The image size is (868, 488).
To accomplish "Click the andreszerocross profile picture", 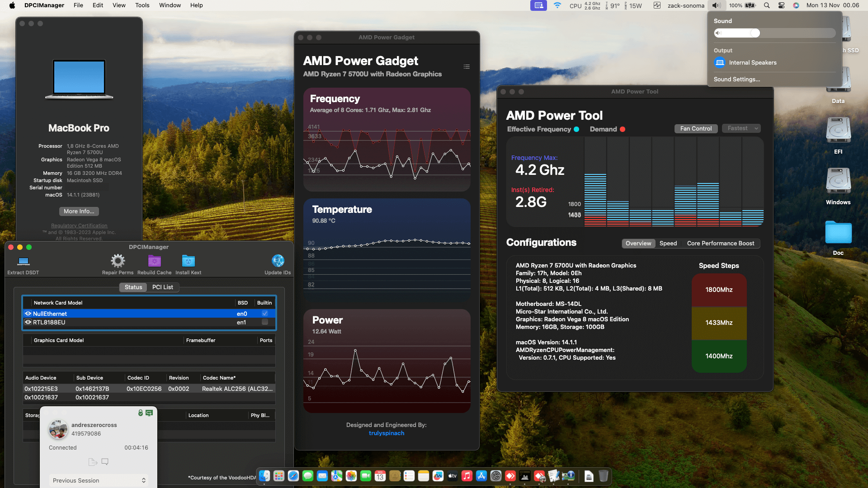I will [x=58, y=429].
